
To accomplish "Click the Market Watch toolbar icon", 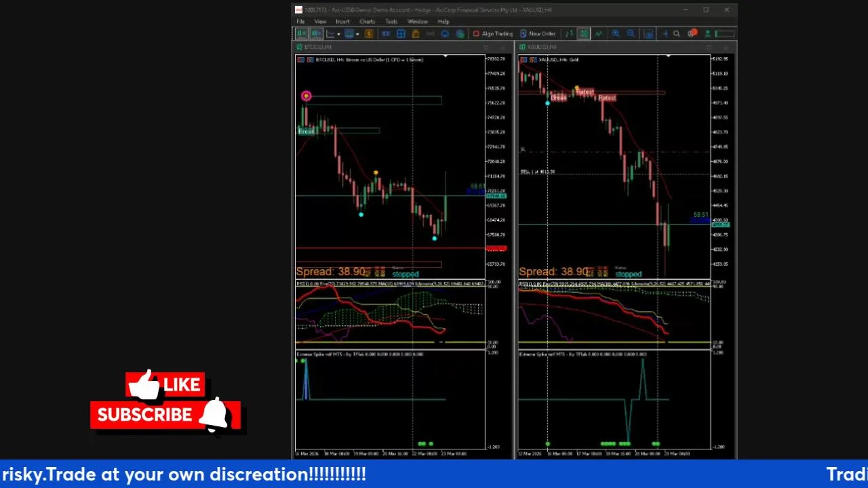I will coord(386,34).
